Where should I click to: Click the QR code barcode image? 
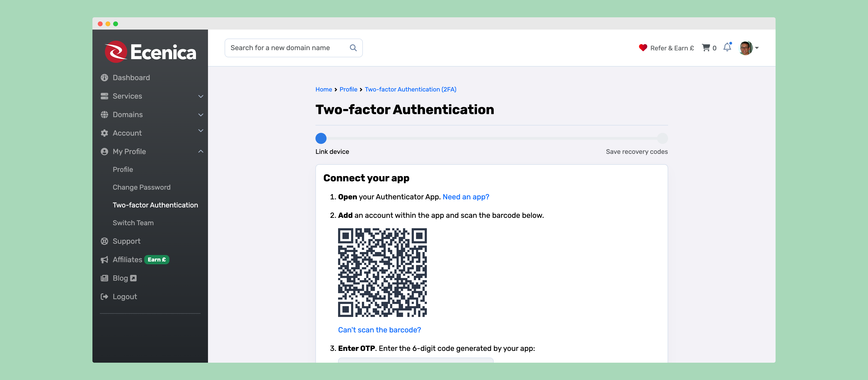click(382, 273)
